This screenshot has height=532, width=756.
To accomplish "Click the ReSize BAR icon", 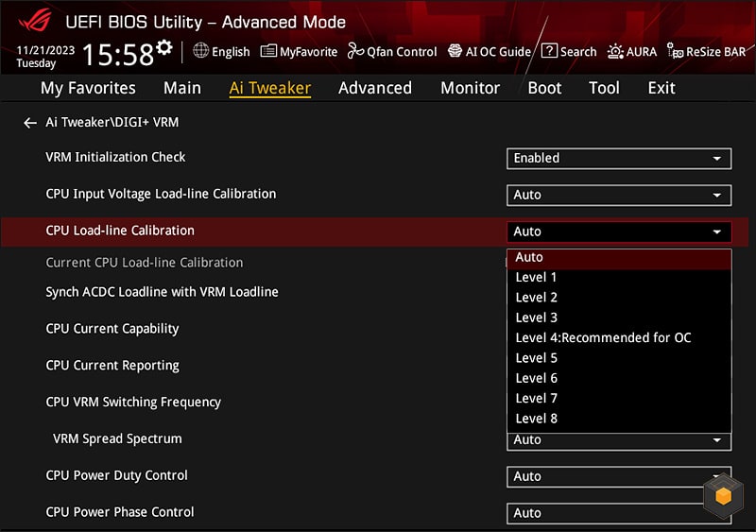I will pyautogui.click(x=675, y=50).
